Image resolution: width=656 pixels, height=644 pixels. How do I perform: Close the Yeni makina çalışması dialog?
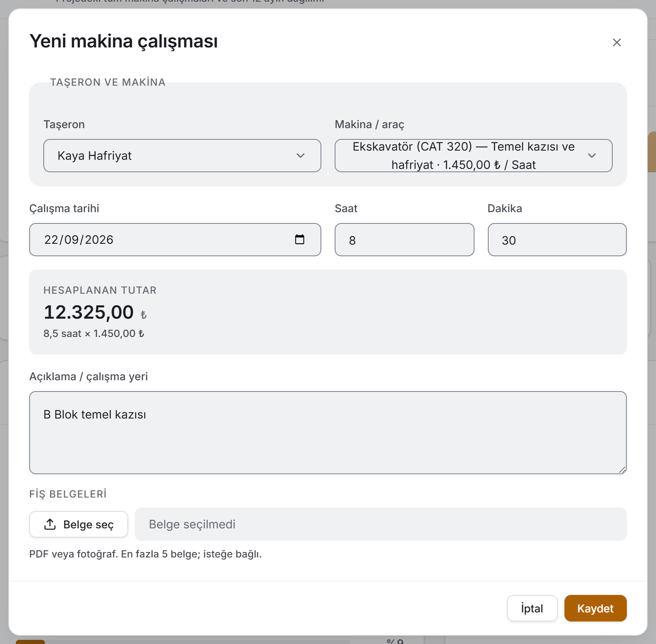click(x=616, y=42)
